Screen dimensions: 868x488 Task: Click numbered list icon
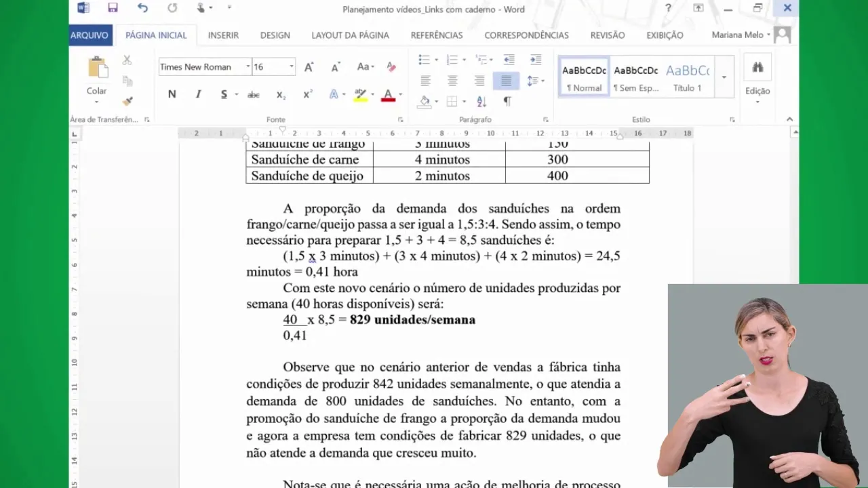452,60
